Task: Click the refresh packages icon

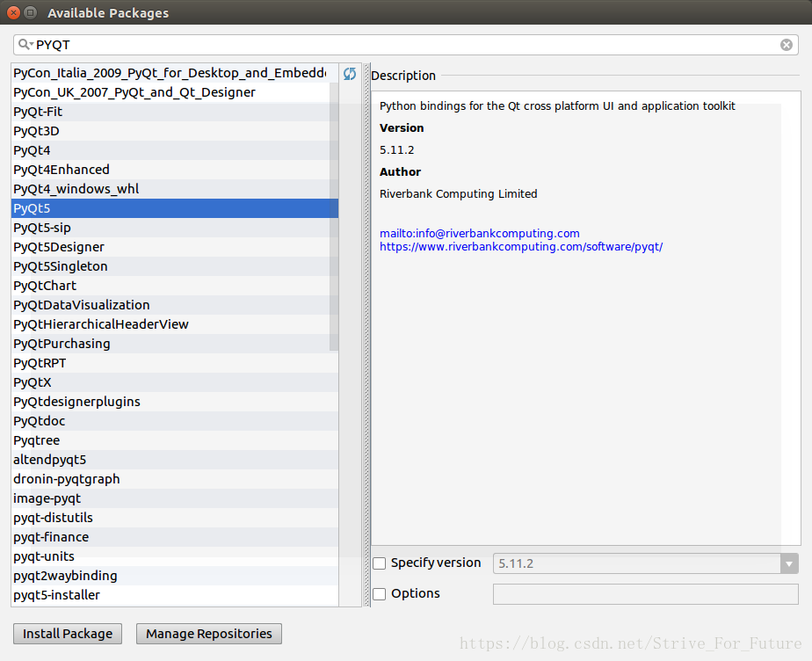Action: [350, 74]
